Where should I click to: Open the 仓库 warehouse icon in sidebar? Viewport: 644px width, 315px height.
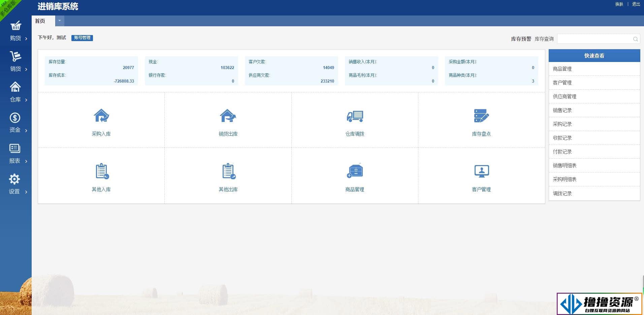[15, 87]
